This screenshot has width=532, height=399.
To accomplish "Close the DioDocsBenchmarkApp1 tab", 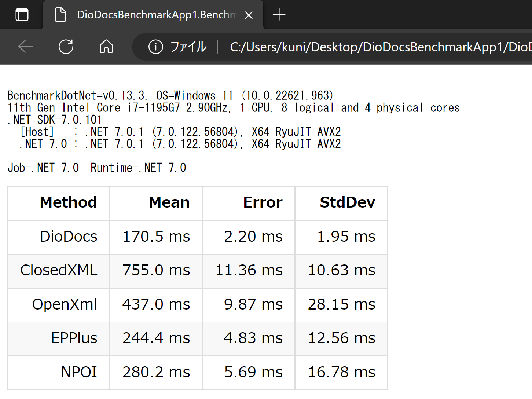I will point(249,15).
